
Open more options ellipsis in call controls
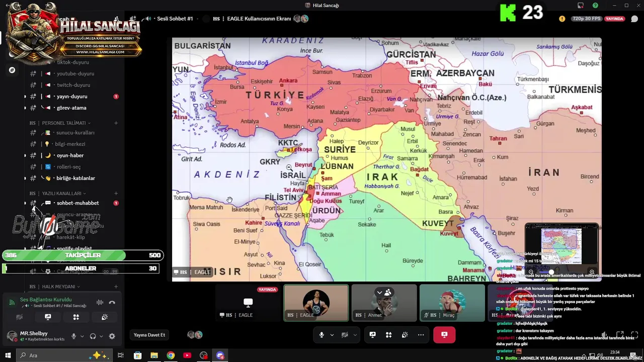(421, 335)
